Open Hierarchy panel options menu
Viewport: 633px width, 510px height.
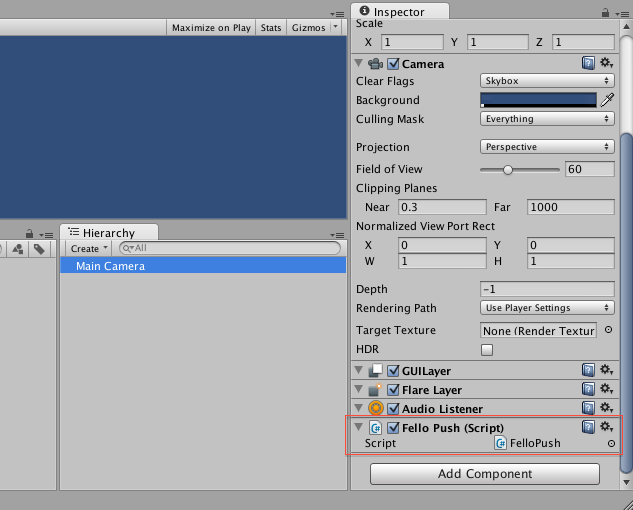337,235
